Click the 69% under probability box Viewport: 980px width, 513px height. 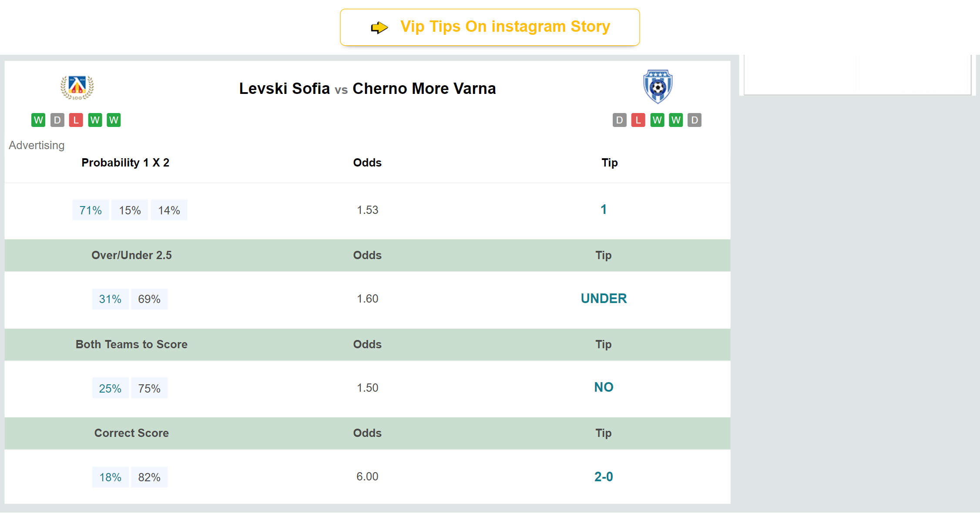149,299
